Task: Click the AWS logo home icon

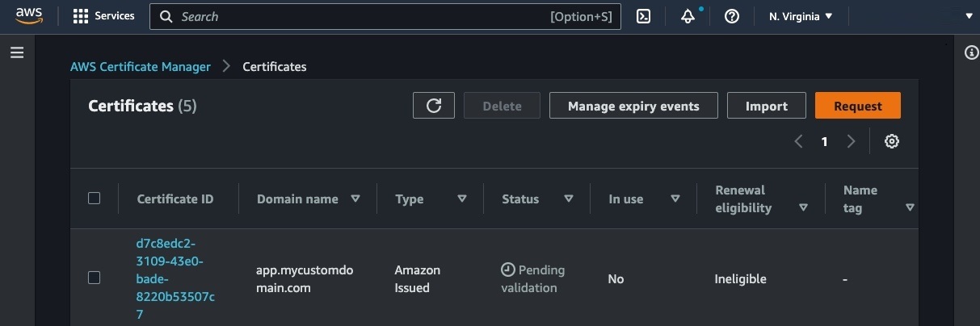Action: [x=28, y=16]
